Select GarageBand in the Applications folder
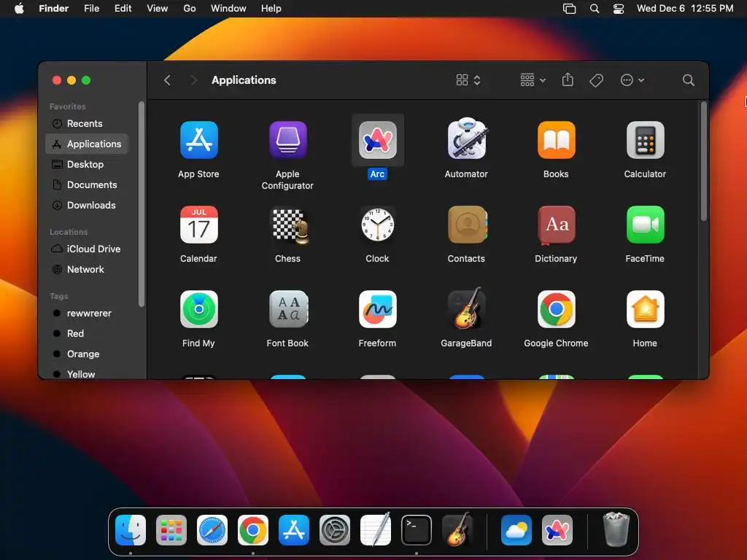Viewport: 747px width, 560px height. coord(466,308)
